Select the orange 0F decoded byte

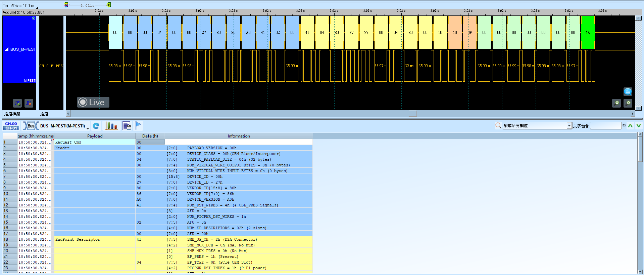coord(469,33)
